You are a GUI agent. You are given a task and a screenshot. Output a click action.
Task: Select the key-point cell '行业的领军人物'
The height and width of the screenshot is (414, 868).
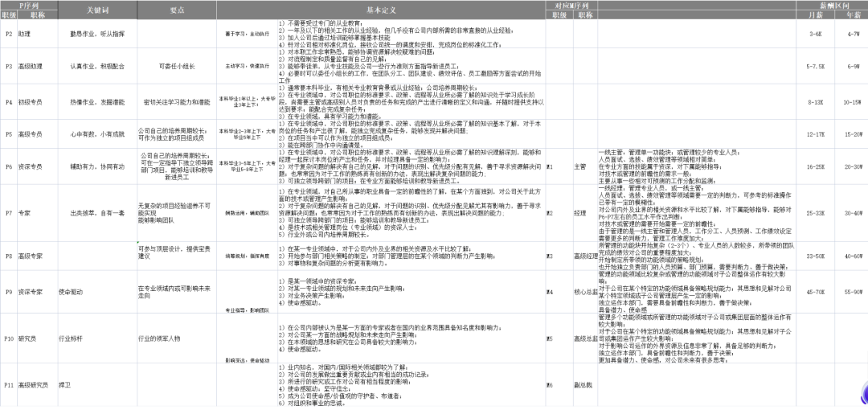177,338
